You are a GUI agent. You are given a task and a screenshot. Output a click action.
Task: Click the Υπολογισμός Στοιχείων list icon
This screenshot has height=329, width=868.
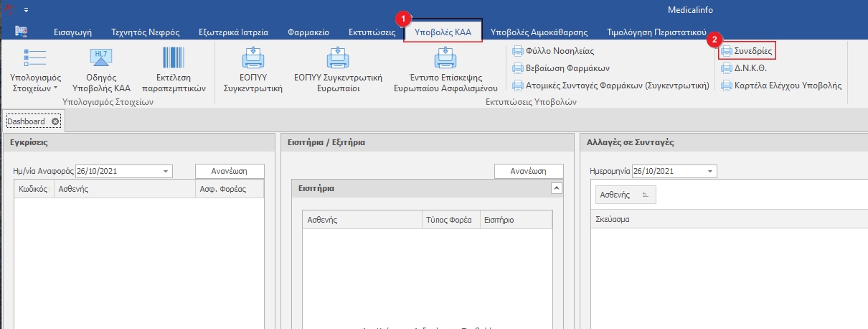click(x=35, y=59)
